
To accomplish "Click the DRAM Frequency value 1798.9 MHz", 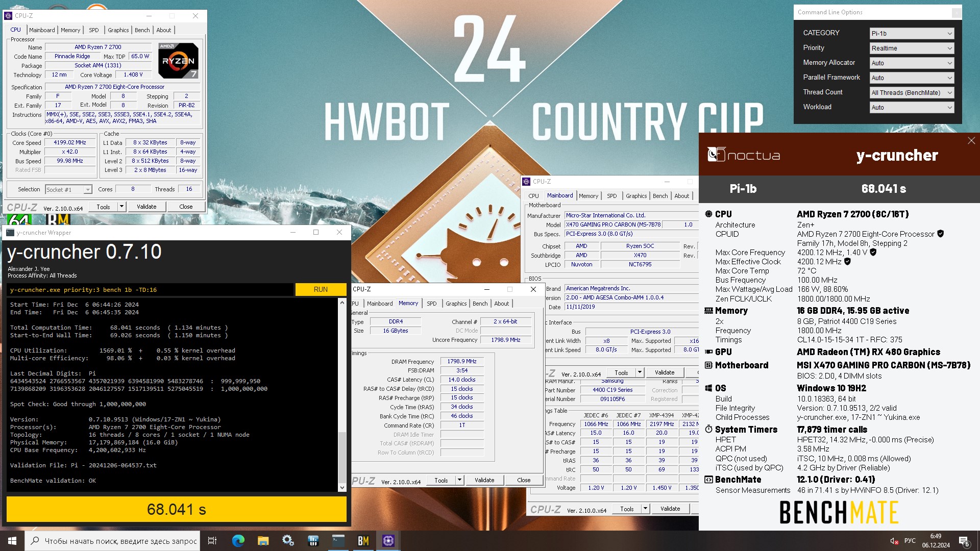I will pyautogui.click(x=462, y=362).
